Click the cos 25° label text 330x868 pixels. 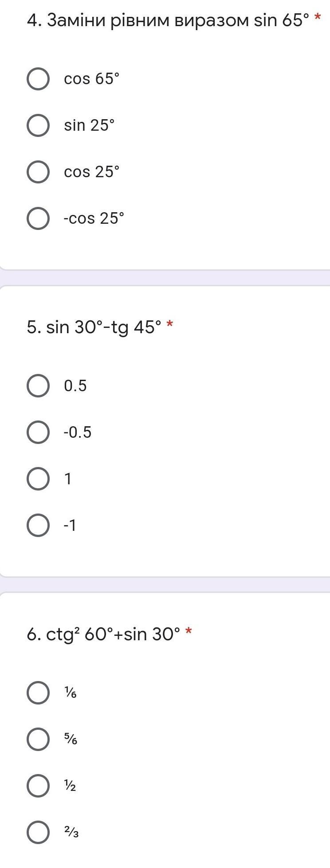click(92, 172)
